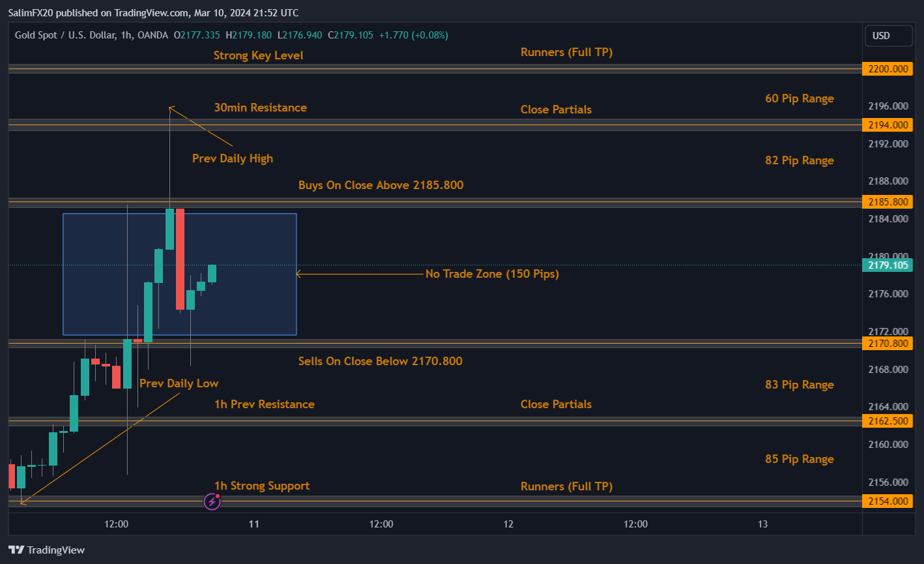924x564 pixels.
Task: Select the '1h Strong Support' annotation
Action: 263,486
